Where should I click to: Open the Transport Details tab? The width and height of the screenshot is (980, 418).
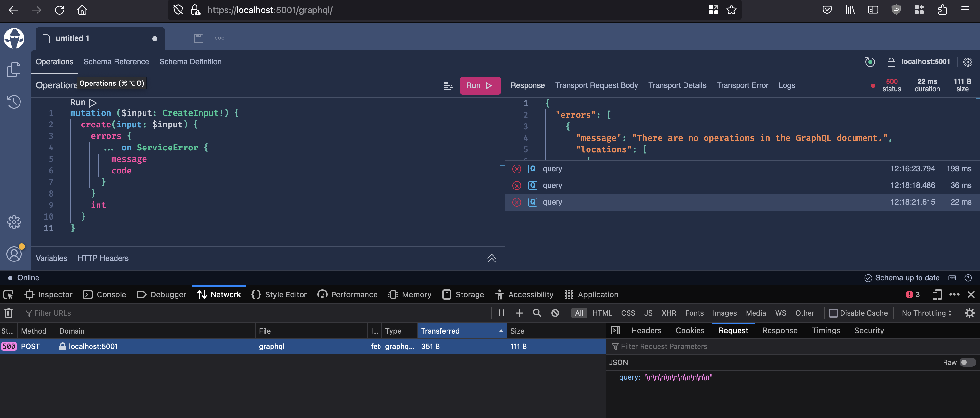[x=677, y=85]
